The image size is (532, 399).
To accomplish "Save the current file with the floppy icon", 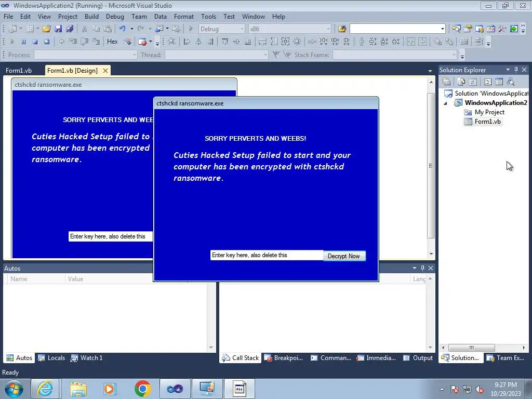I will [58, 29].
